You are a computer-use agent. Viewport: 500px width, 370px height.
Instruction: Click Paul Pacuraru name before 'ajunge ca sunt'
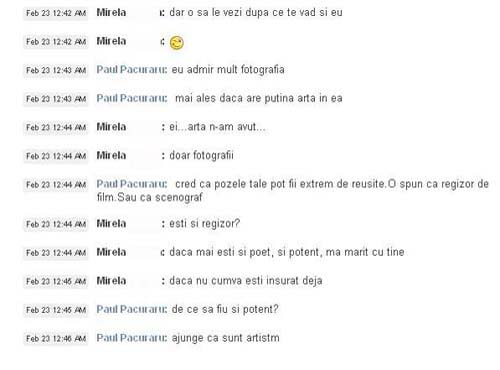[x=132, y=338]
